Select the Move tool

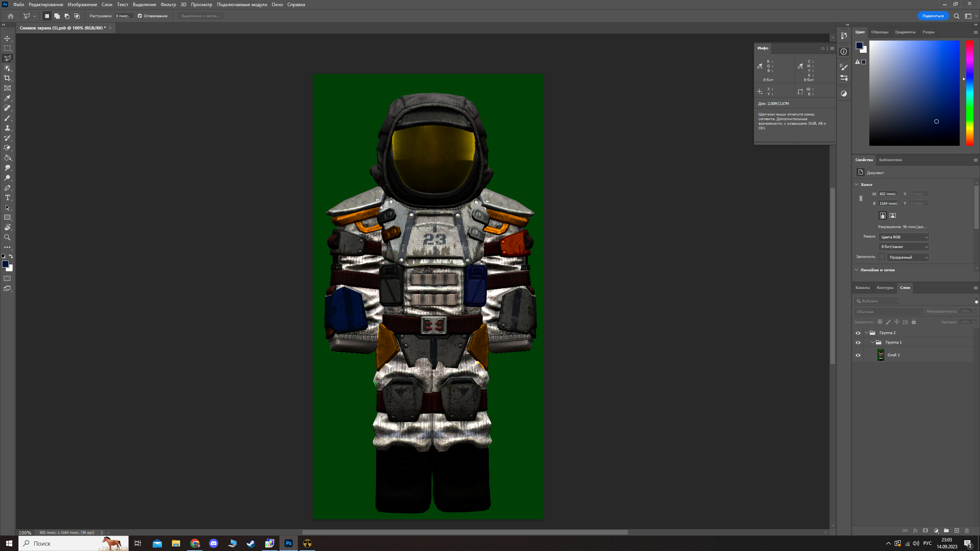(7, 38)
